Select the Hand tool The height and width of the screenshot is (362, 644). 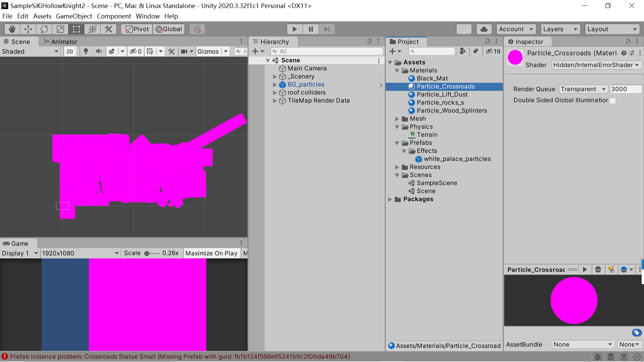pos(12,29)
